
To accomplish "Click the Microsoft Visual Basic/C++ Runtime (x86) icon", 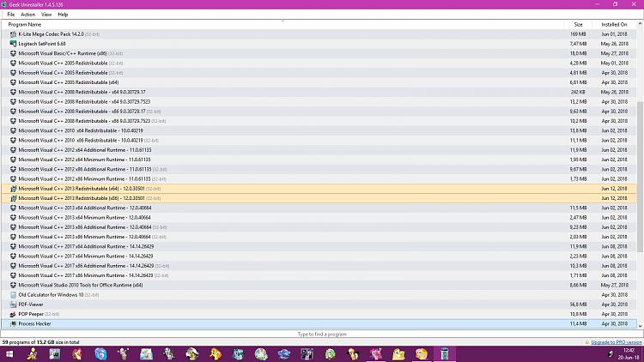I will click(x=13, y=53).
